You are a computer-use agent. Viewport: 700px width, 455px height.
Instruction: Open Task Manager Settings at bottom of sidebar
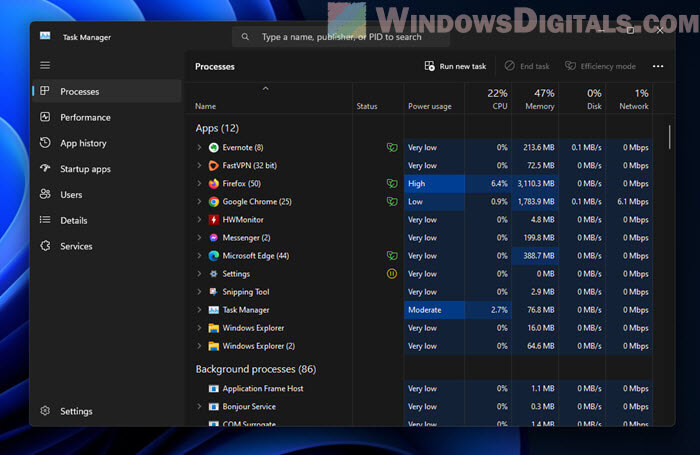point(107,411)
